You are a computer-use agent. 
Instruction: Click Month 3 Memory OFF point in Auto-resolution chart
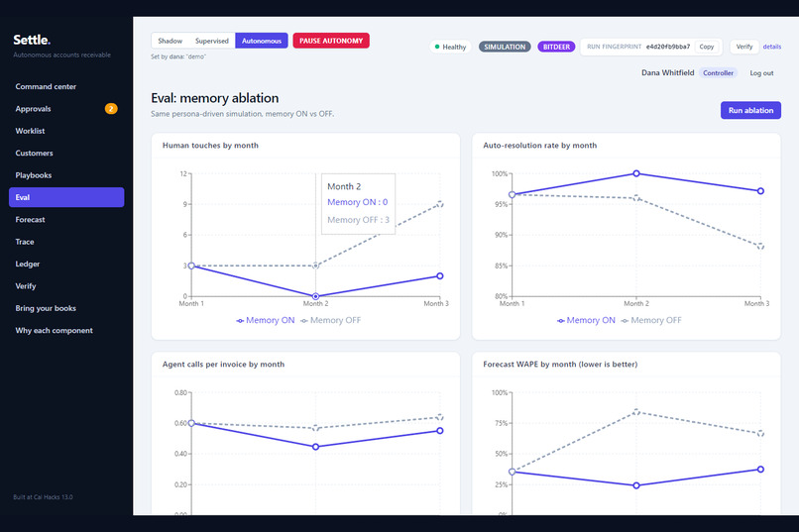tap(760, 247)
